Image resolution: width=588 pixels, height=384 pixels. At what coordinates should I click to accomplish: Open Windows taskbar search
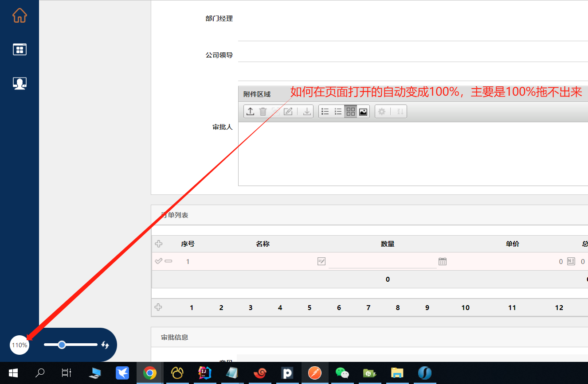(x=40, y=373)
